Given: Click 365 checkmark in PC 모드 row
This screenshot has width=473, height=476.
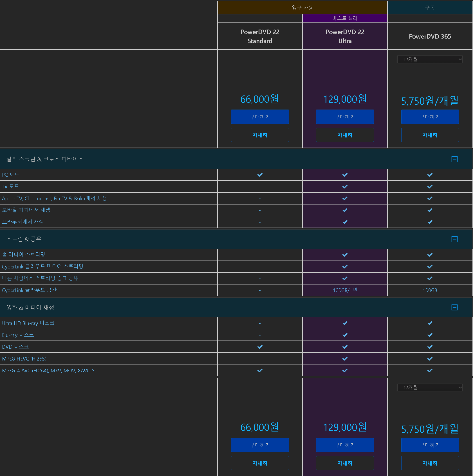Looking at the screenshot, I should (x=430, y=175).
